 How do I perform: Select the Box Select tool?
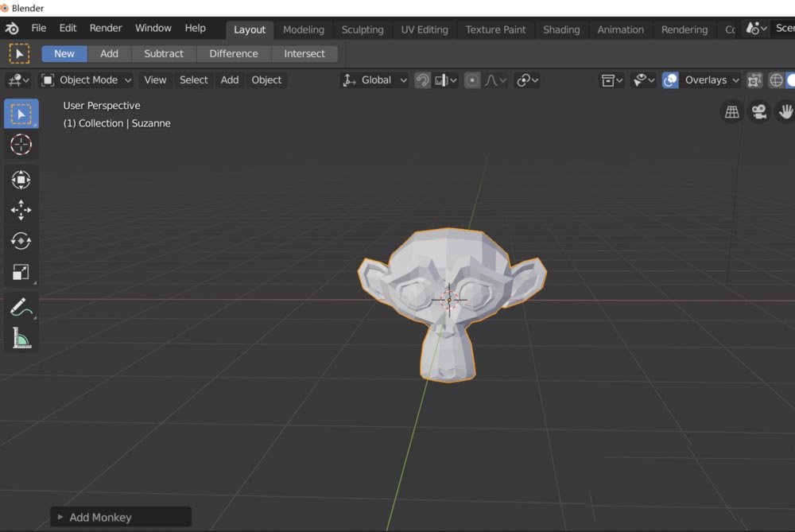click(x=21, y=113)
